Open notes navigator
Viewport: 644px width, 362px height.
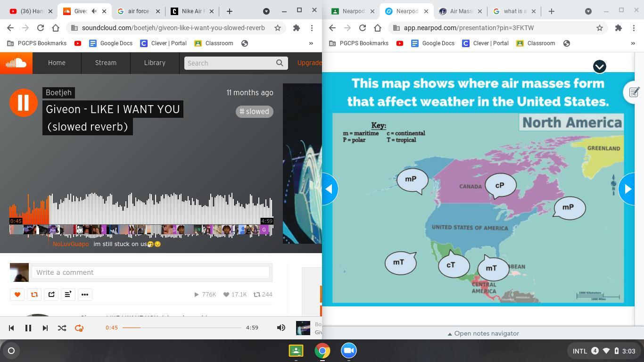click(x=483, y=333)
